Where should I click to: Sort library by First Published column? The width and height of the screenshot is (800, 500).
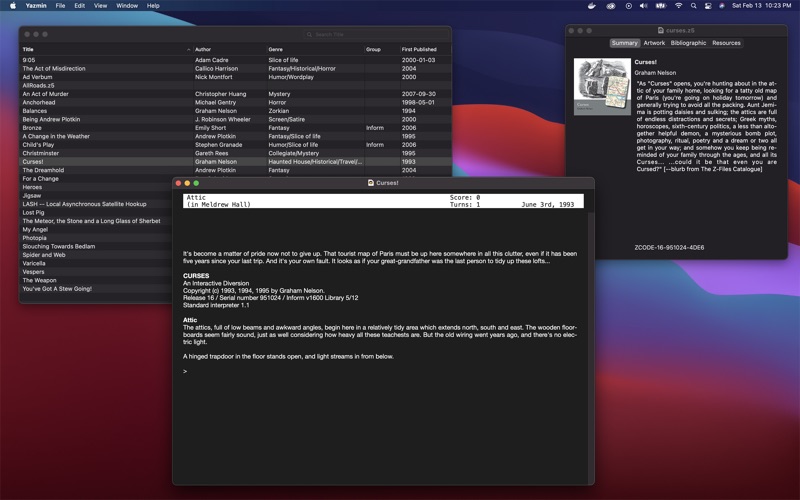pos(426,49)
